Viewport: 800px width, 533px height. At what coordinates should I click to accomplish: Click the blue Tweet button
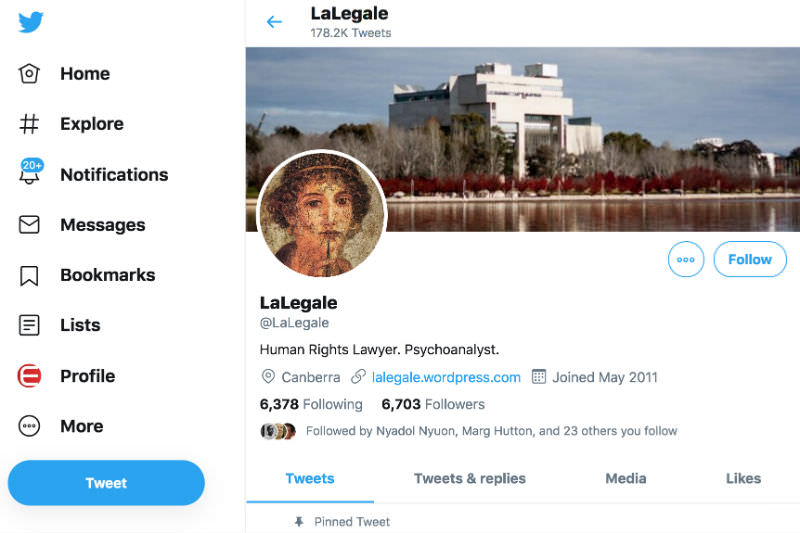click(106, 483)
